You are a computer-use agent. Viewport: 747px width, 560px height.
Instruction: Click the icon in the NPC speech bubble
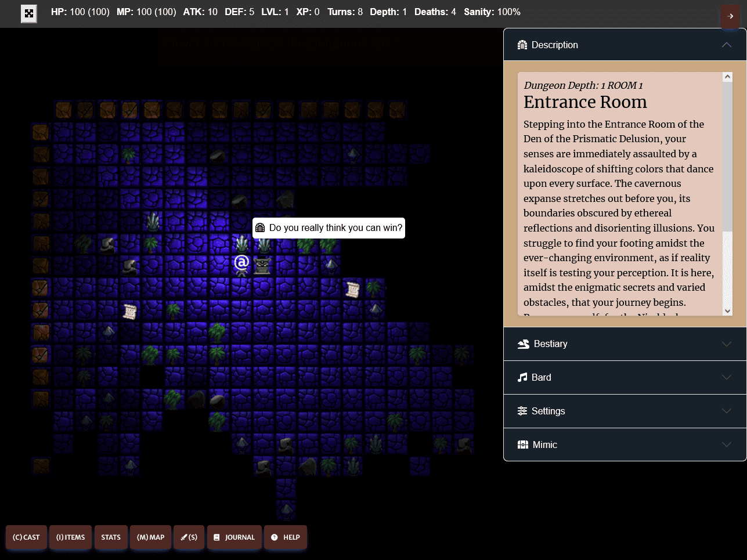pos(260,228)
